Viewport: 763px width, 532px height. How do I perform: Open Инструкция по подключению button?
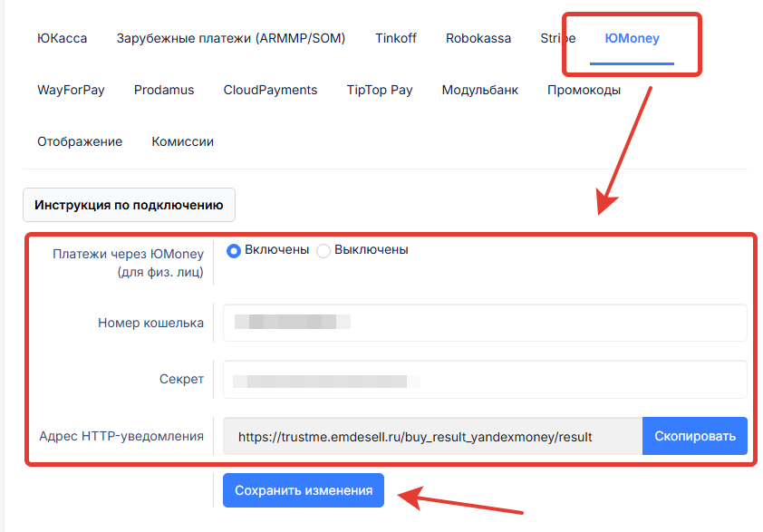pos(129,205)
